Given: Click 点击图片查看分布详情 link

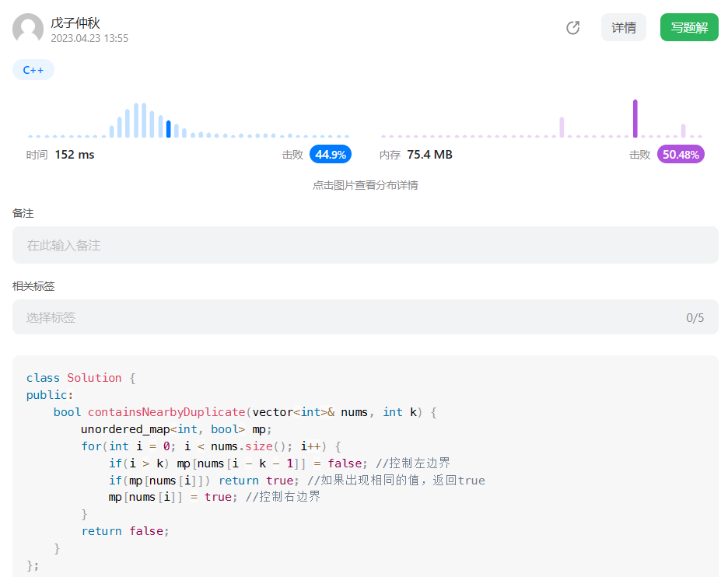Looking at the screenshot, I should (x=364, y=185).
